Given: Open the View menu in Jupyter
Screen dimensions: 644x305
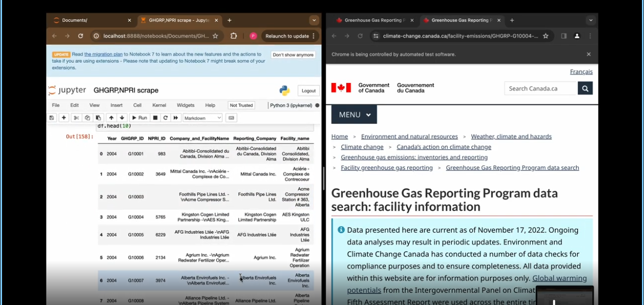Looking at the screenshot, I should [x=94, y=105].
